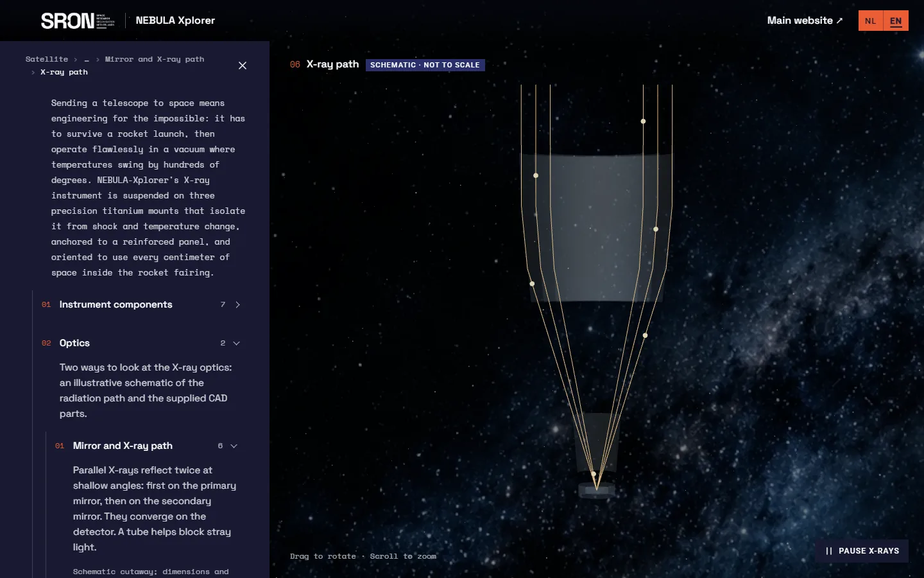Close the side panel with X
Screen dimensions: 924x578
[x=243, y=66]
